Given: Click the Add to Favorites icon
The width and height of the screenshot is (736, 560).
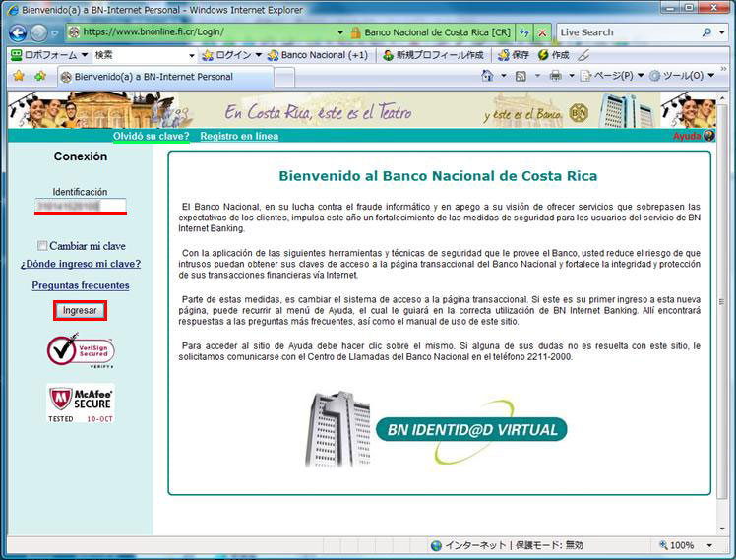Looking at the screenshot, I should (40, 76).
